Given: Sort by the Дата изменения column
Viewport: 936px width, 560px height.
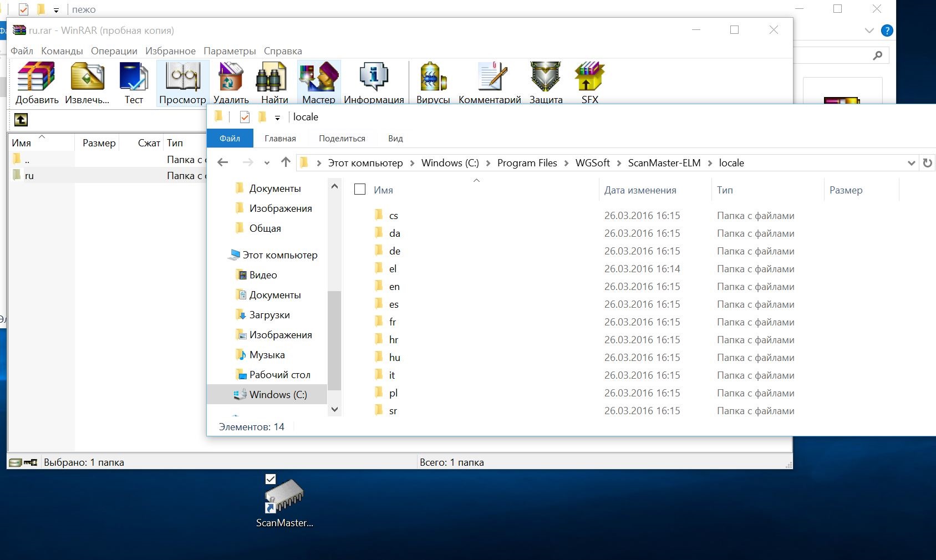Looking at the screenshot, I should tap(655, 190).
